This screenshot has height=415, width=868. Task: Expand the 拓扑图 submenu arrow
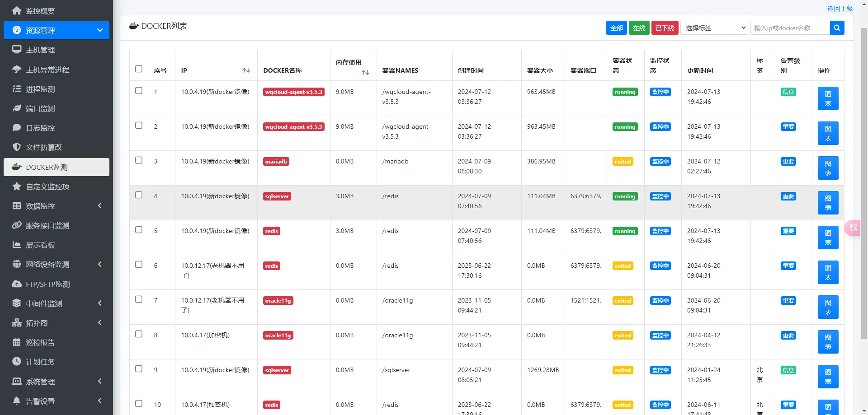100,322
